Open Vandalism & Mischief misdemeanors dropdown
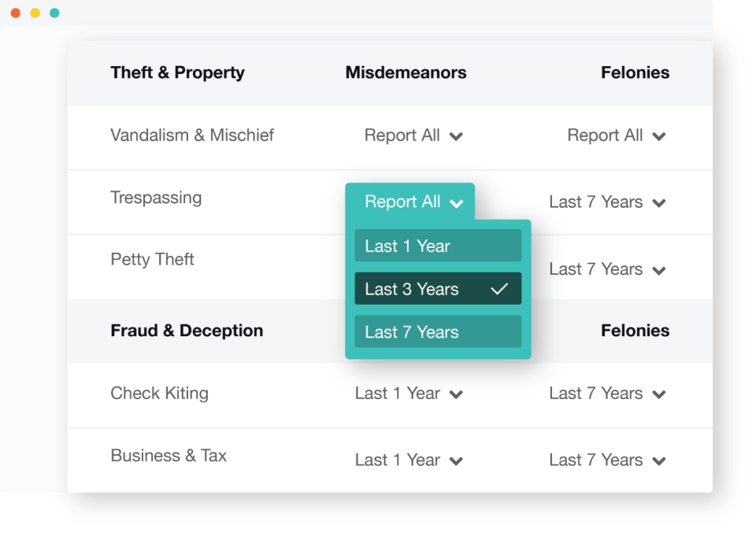Screen dimensions: 756x536 coord(413,135)
